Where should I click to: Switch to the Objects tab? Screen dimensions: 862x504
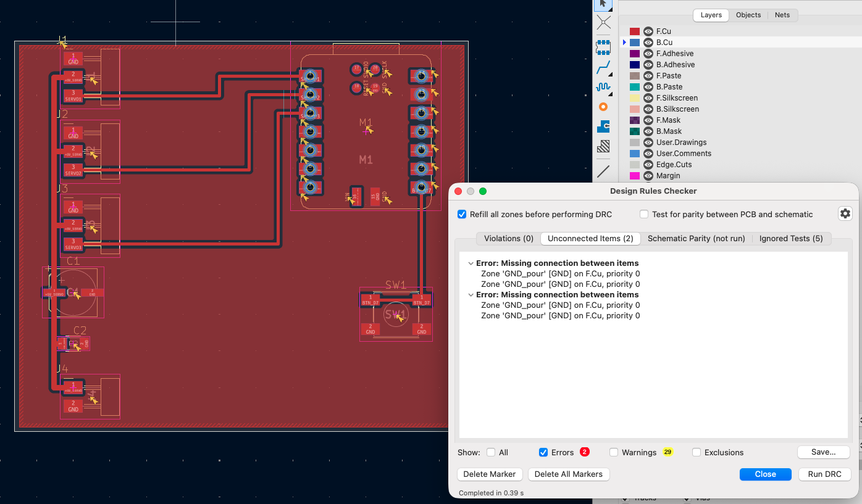(748, 15)
